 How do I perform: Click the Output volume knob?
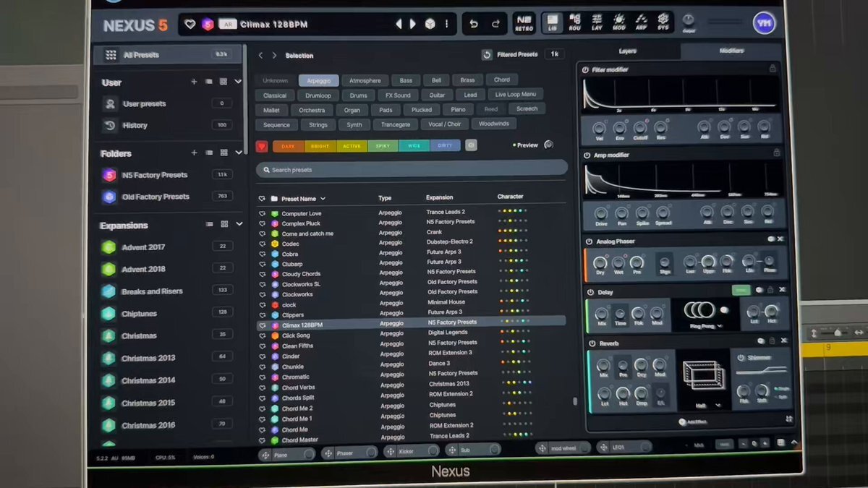(x=688, y=20)
